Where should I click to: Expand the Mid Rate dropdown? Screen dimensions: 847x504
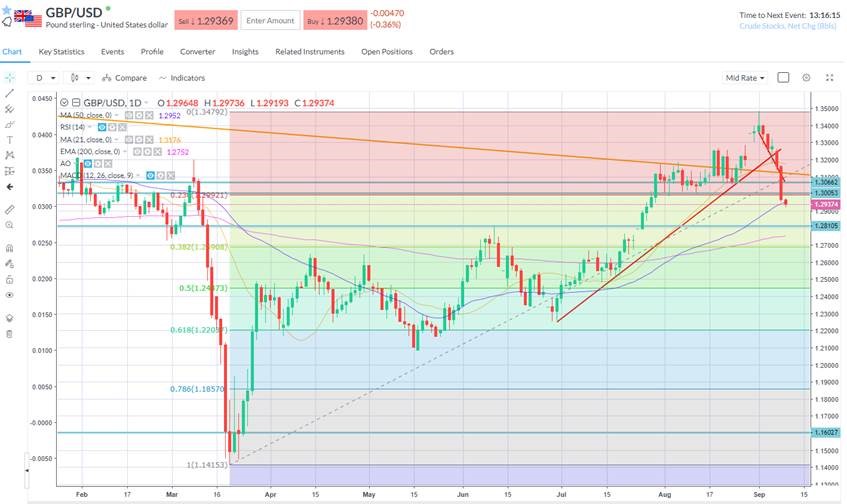(x=747, y=77)
